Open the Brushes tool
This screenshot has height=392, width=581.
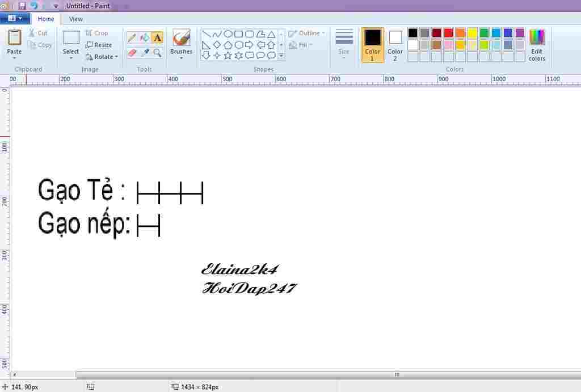click(x=181, y=43)
